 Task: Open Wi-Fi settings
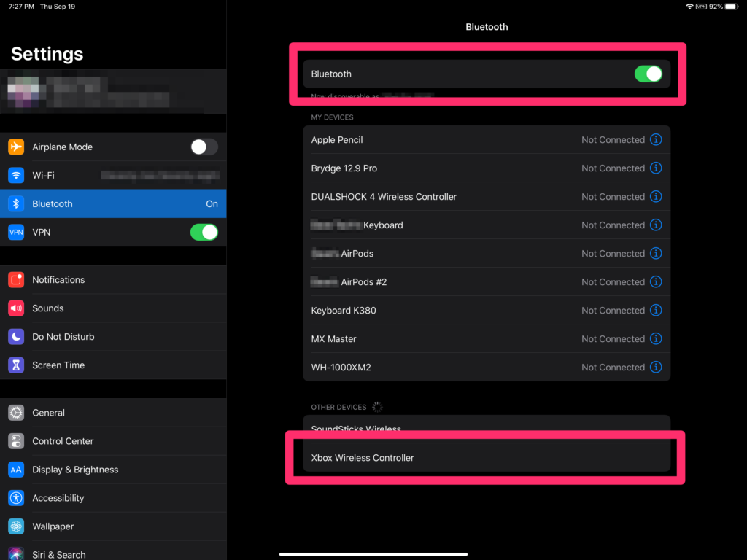point(113,175)
